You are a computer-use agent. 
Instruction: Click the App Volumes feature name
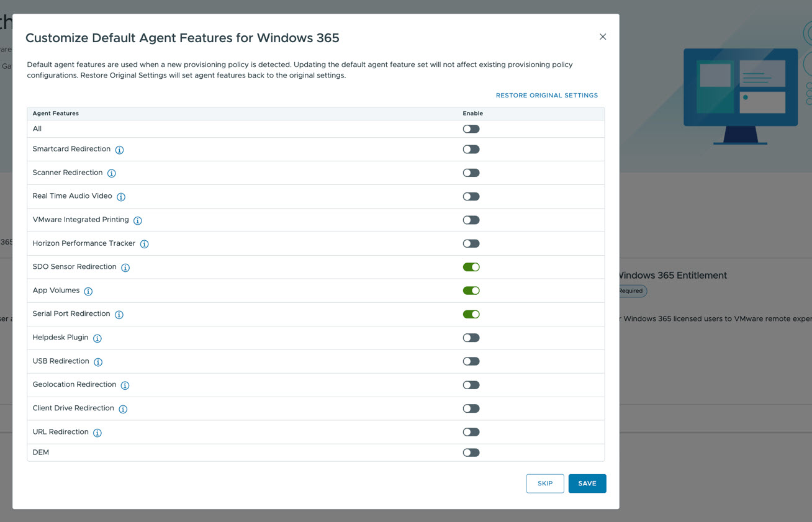(x=56, y=290)
